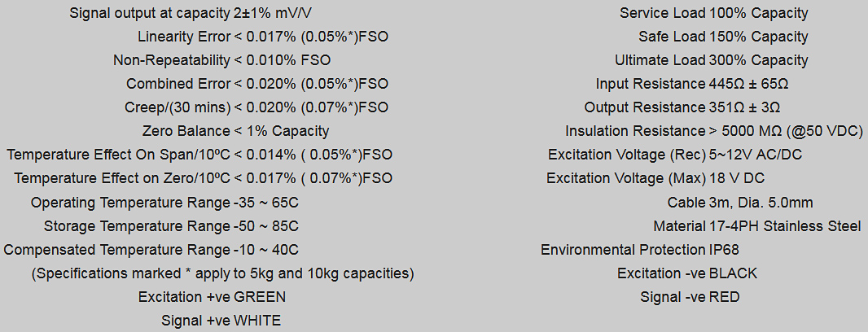Select the Input Resistance value row
868x332 pixels.
(x=692, y=84)
